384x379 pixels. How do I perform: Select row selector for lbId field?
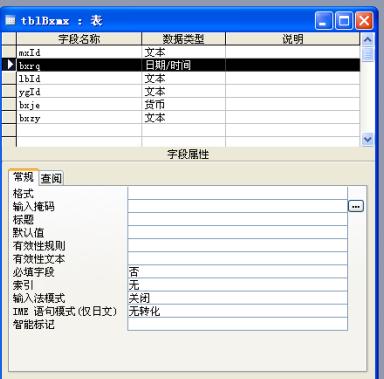click(x=9, y=78)
